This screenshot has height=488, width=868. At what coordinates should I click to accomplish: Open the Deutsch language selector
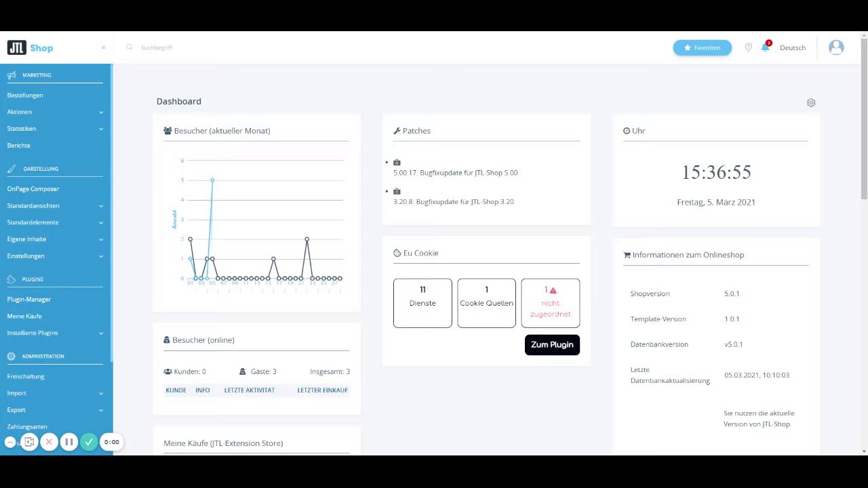[793, 47]
